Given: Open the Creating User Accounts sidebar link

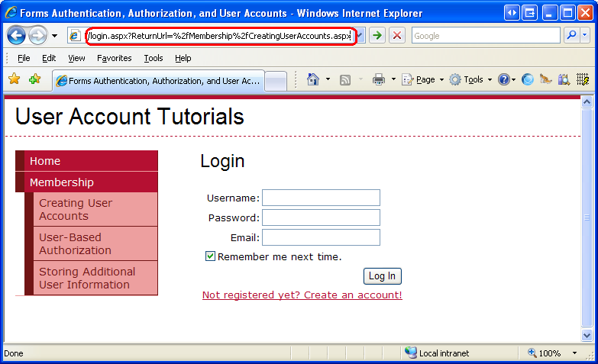Looking at the screenshot, I should pos(76,209).
